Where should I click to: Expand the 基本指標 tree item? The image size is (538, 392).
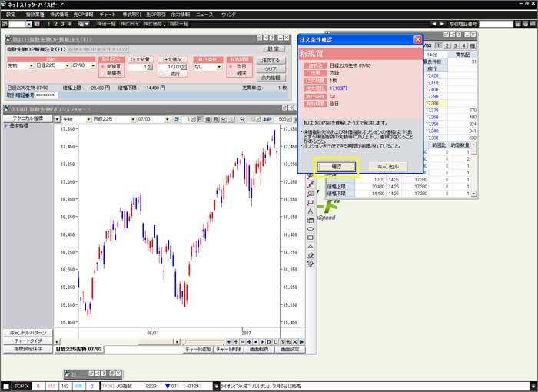(6, 125)
